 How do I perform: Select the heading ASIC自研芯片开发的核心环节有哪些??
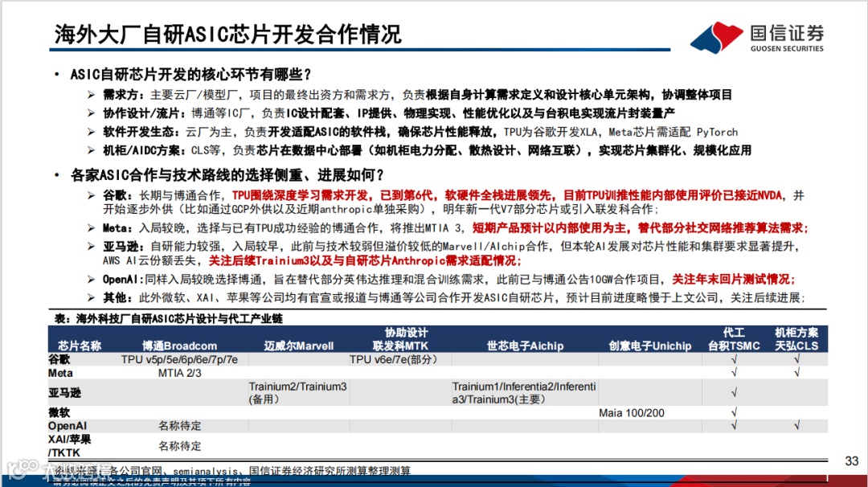tap(191, 74)
